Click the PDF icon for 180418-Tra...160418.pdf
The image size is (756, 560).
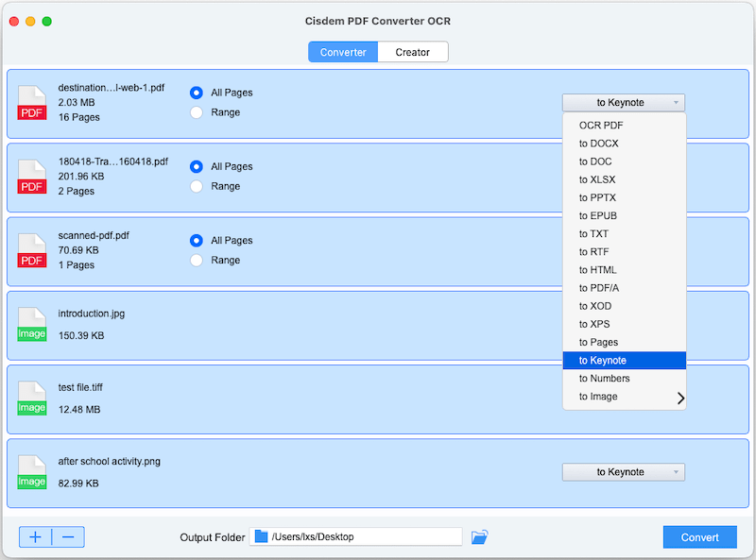pos(31,177)
